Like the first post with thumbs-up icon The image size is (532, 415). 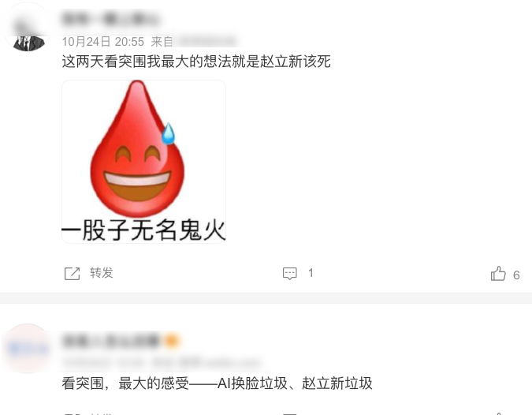pos(498,274)
